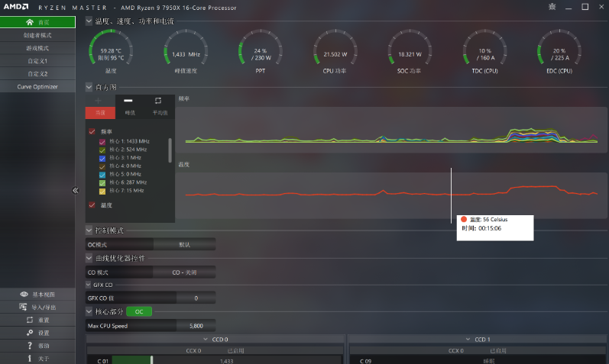Click the green OC button

coord(139,311)
